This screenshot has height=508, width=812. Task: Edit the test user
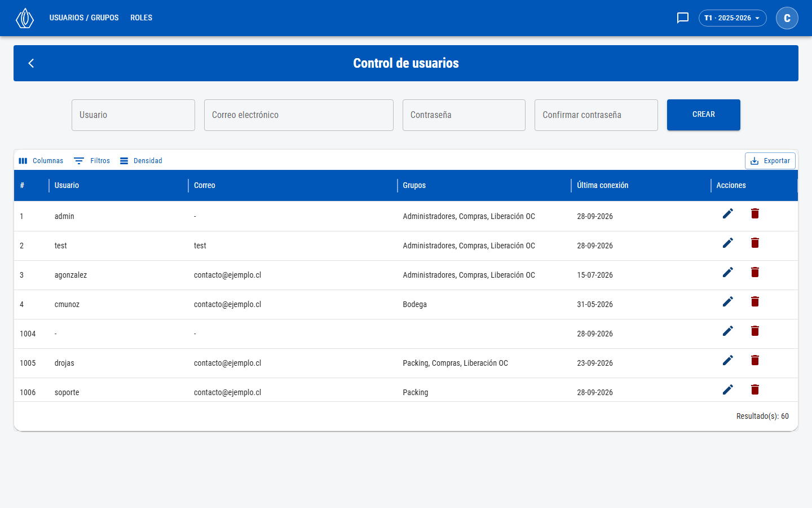(x=728, y=243)
